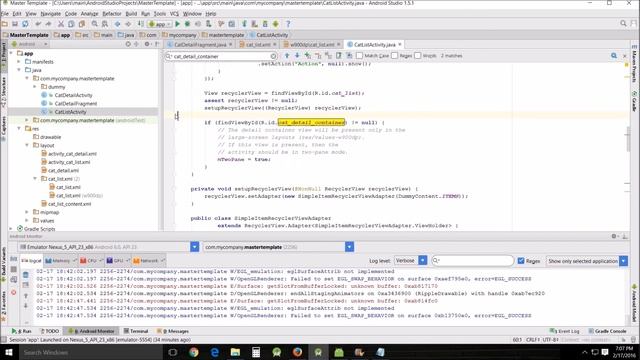
Task: Open the Analyze menu
Action: coord(89,13)
